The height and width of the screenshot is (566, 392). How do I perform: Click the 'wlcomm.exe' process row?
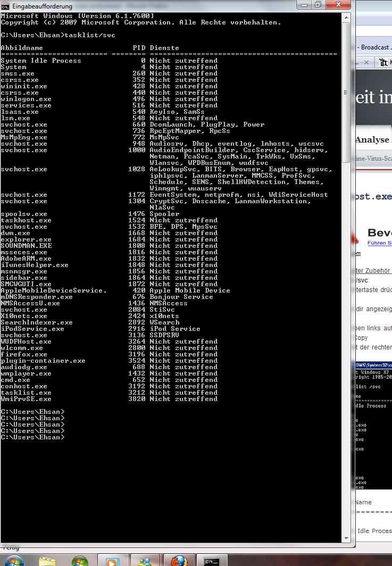[x=109, y=348]
